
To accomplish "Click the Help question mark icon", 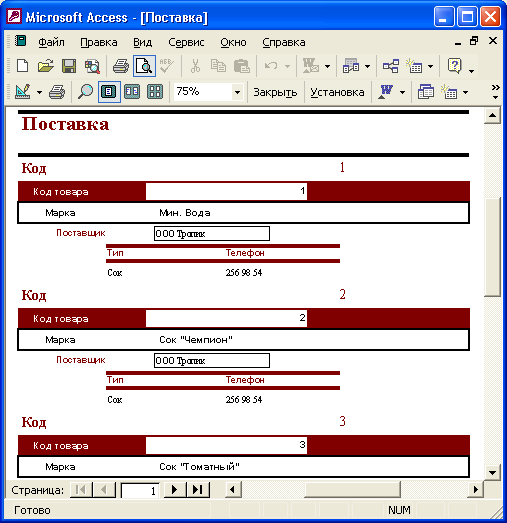I will (454, 66).
